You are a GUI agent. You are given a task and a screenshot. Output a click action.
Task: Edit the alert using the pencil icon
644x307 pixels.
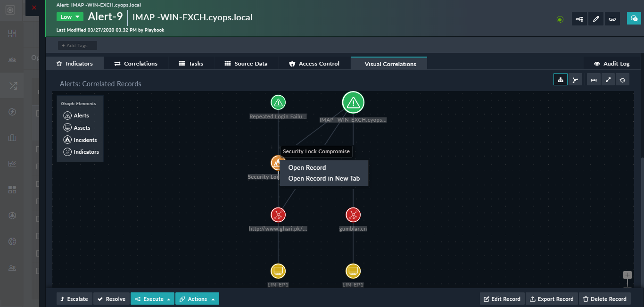click(595, 19)
